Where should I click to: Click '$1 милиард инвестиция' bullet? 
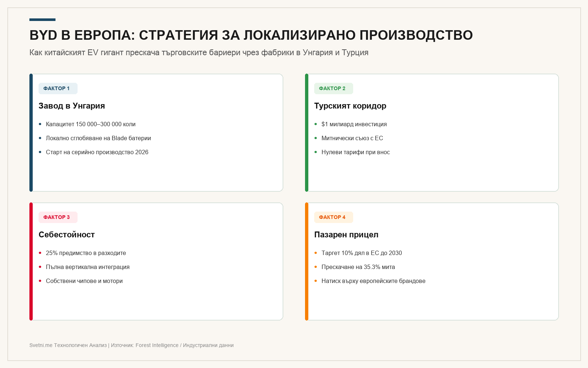tap(354, 124)
